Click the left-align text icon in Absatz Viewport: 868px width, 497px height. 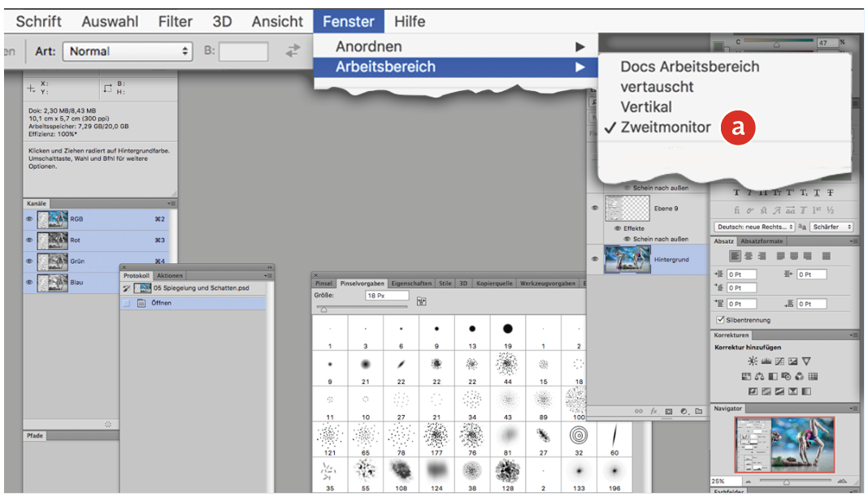[x=735, y=256]
